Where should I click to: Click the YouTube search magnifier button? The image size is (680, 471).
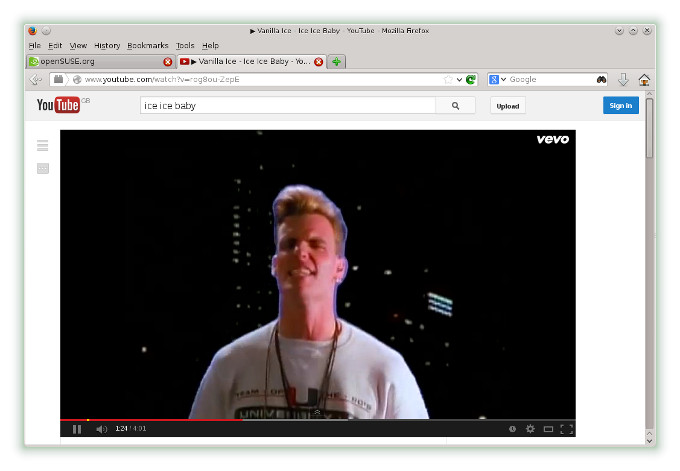[x=455, y=105]
